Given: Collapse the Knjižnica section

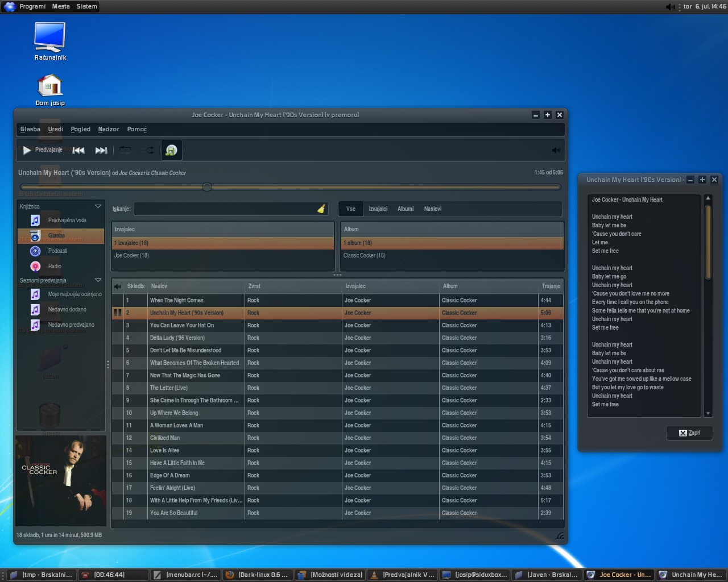Looking at the screenshot, I should point(98,206).
